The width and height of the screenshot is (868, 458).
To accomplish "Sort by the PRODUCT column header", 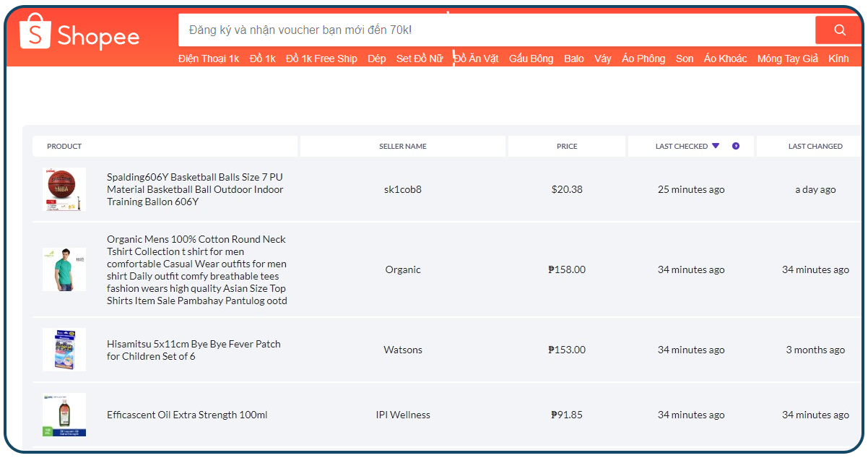I will tap(165, 146).
